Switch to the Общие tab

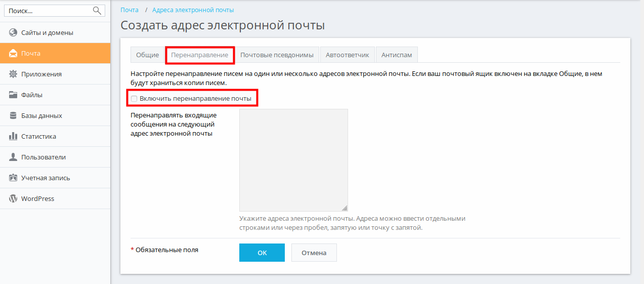click(x=147, y=55)
